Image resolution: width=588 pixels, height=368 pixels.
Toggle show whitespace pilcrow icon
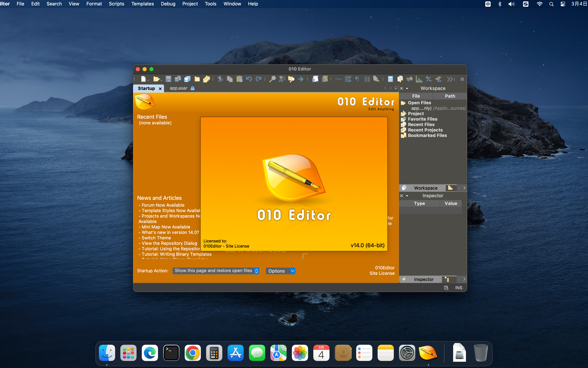point(357,79)
